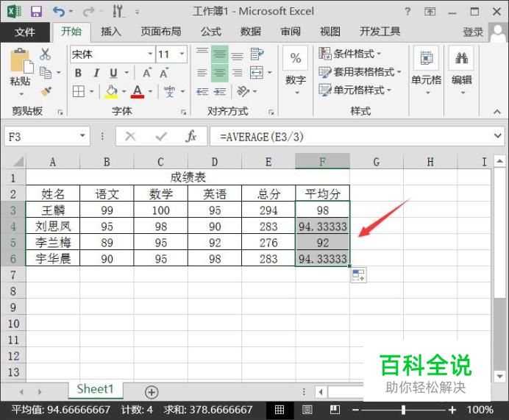Expand the 粘贴 paste options arrow

(21, 94)
